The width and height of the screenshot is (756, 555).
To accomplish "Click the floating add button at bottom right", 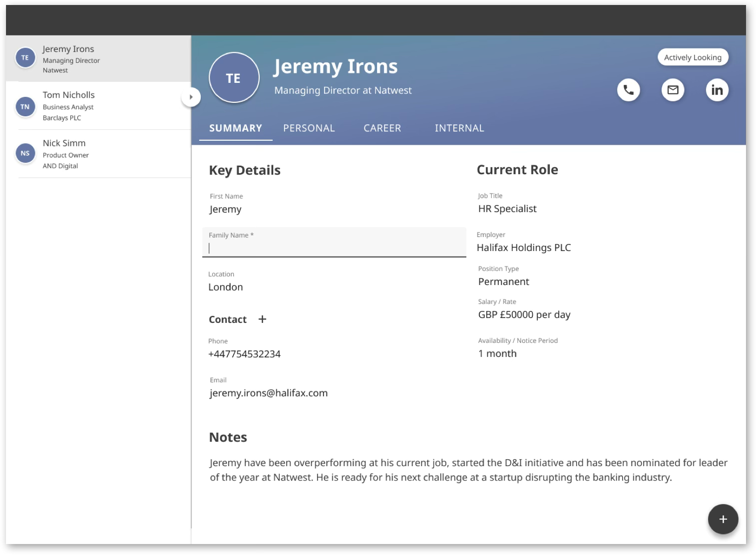I will point(723,519).
